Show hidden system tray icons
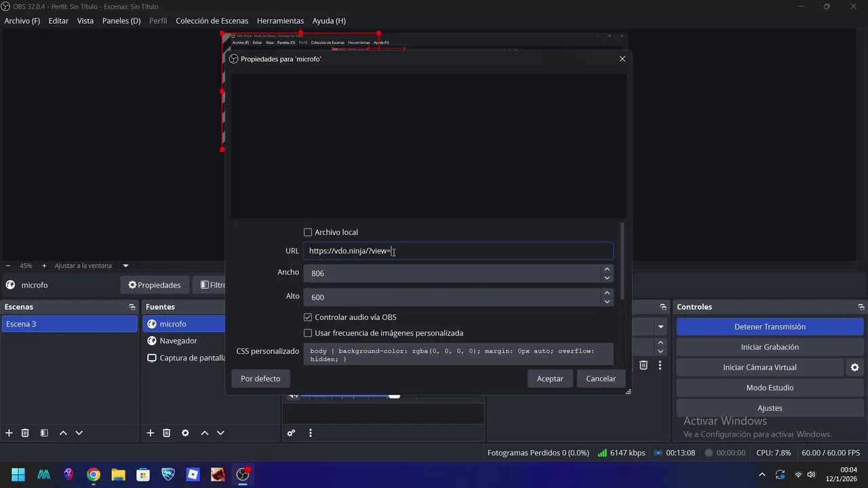This screenshot has height=488, width=868. click(x=762, y=474)
